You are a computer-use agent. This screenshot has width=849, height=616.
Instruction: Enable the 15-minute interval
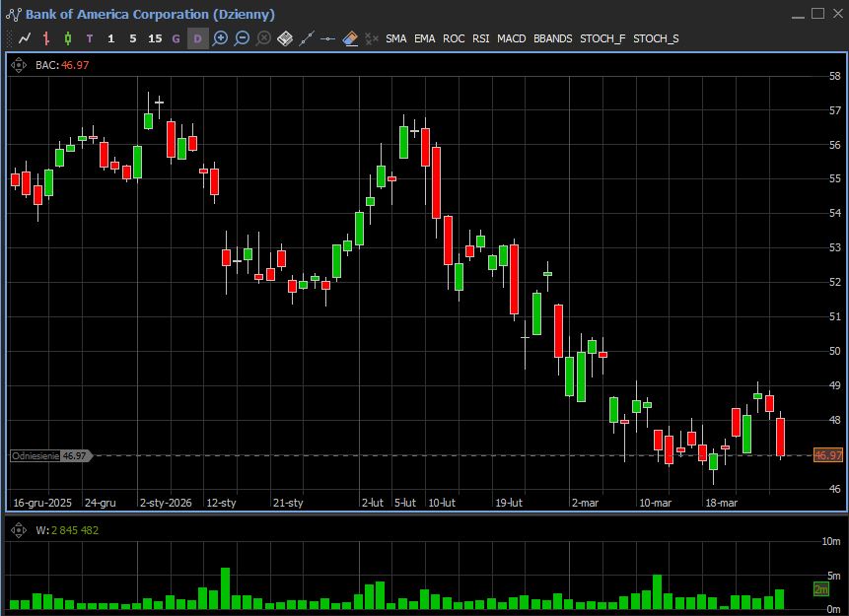pyautogui.click(x=155, y=38)
